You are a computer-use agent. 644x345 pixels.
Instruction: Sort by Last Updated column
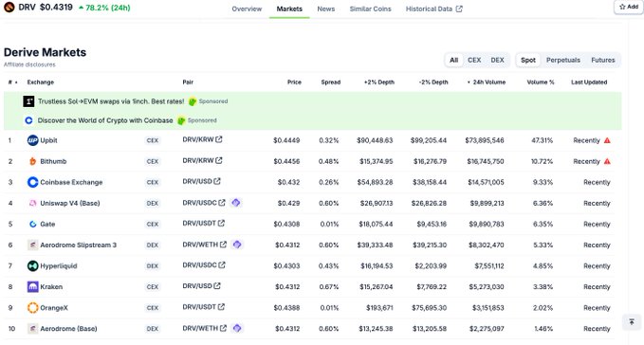(x=589, y=82)
